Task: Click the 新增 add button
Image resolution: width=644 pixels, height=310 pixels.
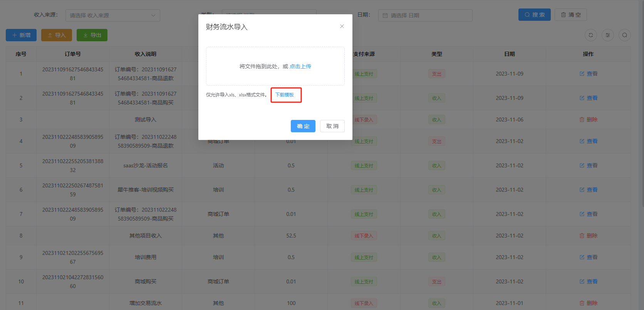Action: click(x=21, y=35)
